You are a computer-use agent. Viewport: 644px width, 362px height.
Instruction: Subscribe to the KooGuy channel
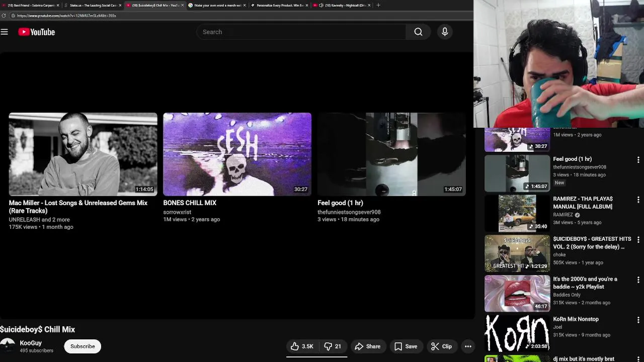coord(83,346)
